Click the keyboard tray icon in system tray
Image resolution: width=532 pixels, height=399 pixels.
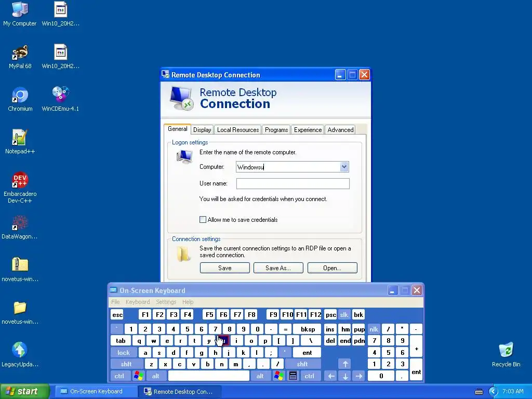[x=478, y=392]
